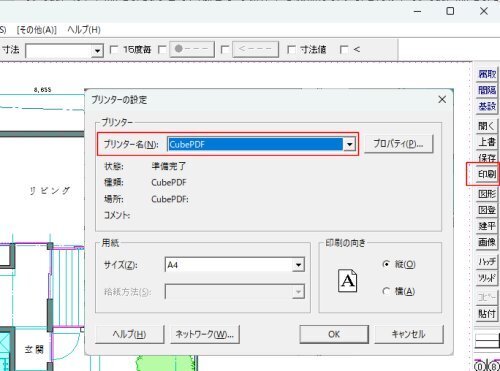
Task: Confirm printer settings with OK
Action: point(334,334)
